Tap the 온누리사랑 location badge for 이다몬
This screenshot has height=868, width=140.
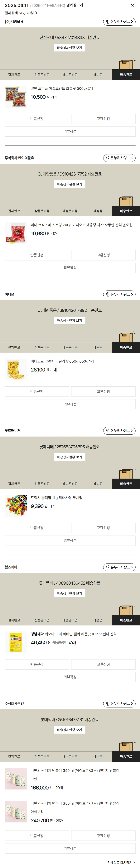click(119, 295)
